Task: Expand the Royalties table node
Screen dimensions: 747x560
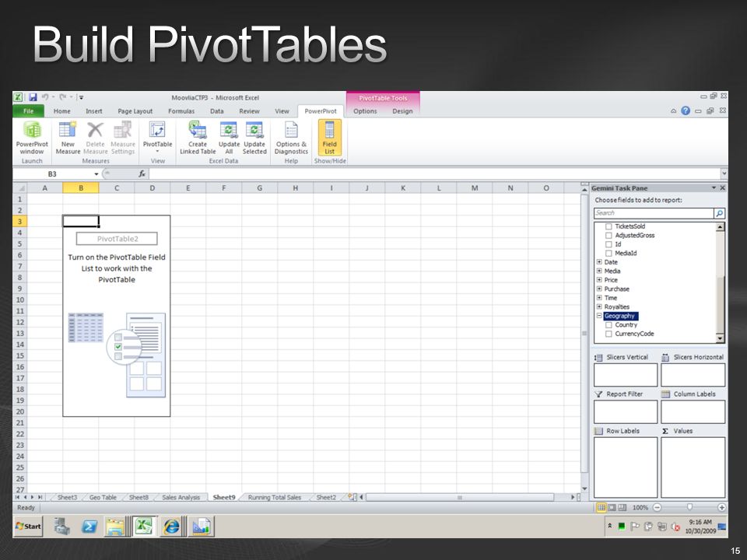Action: [599, 306]
